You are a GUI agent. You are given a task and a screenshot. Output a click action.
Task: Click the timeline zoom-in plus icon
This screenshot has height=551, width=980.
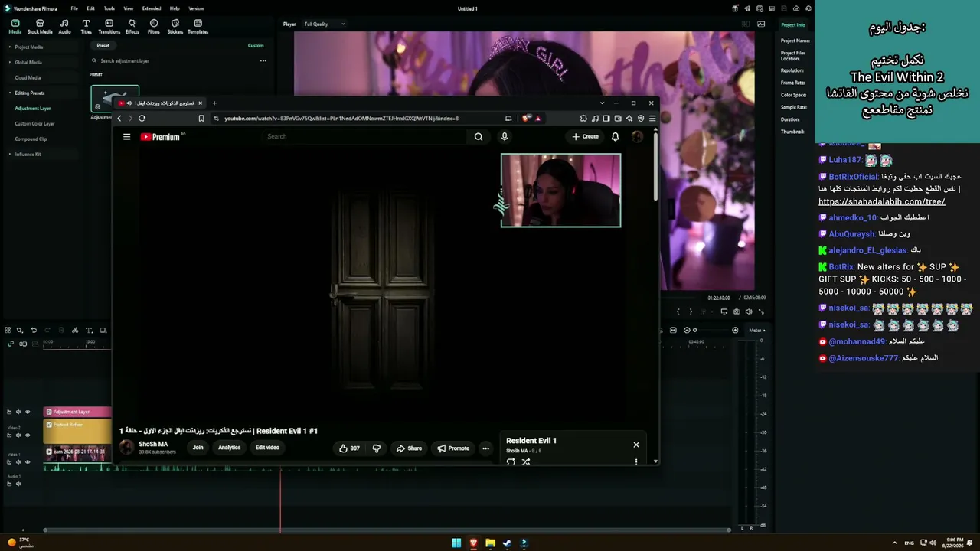(735, 330)
